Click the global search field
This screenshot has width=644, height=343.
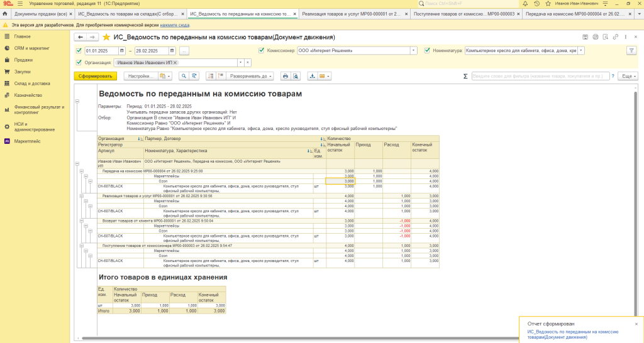(x=468, y=4)
